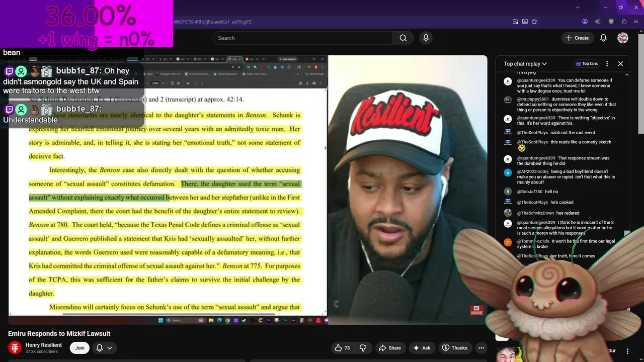This screenshot has height=362, width=644.
Task: Open the browser hamburger menu
Action: [636, 22]
